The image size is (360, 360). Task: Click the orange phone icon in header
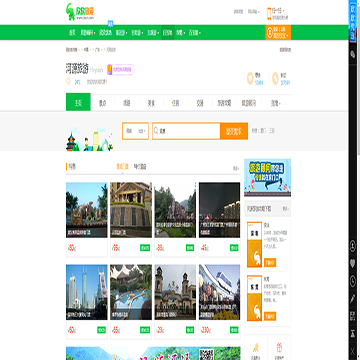point(269,13)
